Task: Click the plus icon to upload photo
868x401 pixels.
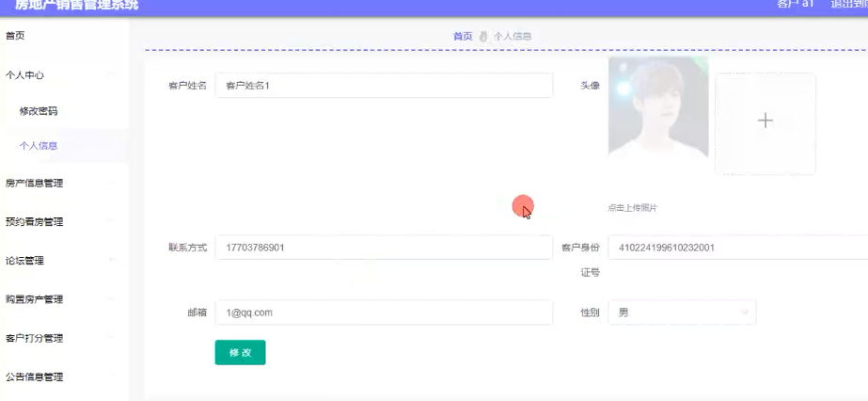Action: point(765,120)
